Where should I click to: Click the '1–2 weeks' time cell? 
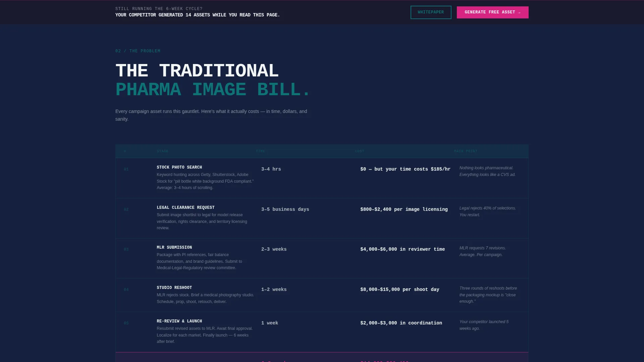point(274,290)
